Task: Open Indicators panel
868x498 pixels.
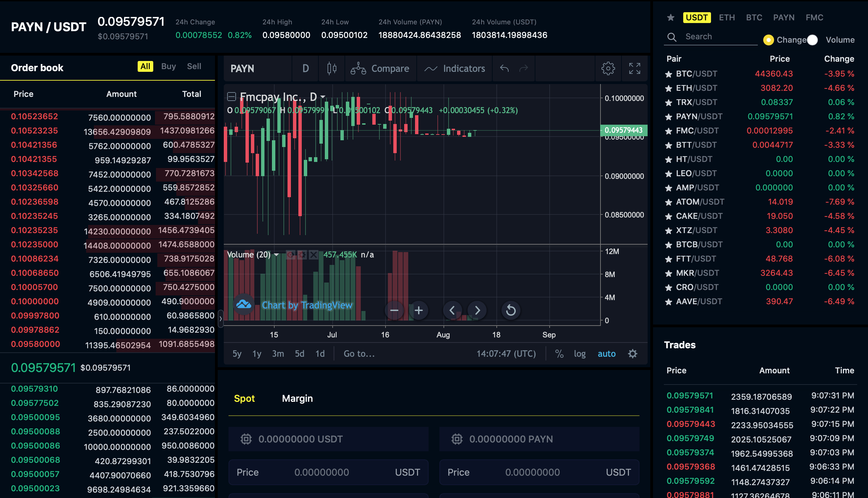Action: coord(455,68)
